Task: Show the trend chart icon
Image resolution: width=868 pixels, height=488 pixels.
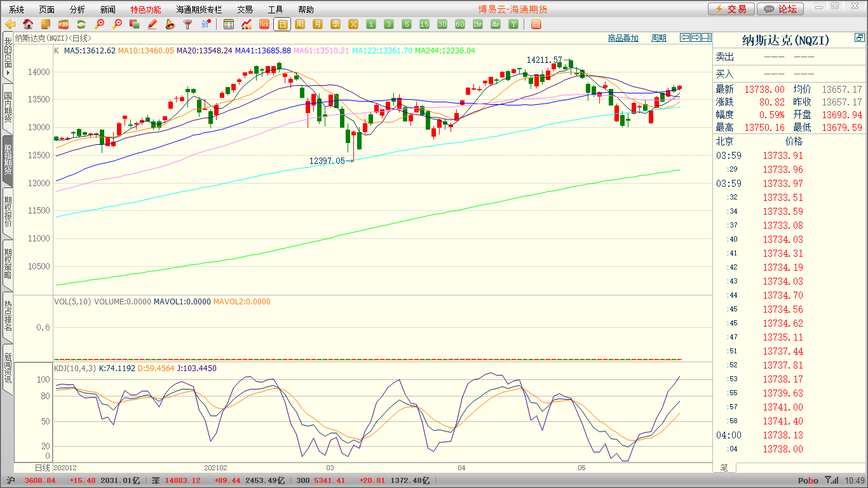Action: 247,24
